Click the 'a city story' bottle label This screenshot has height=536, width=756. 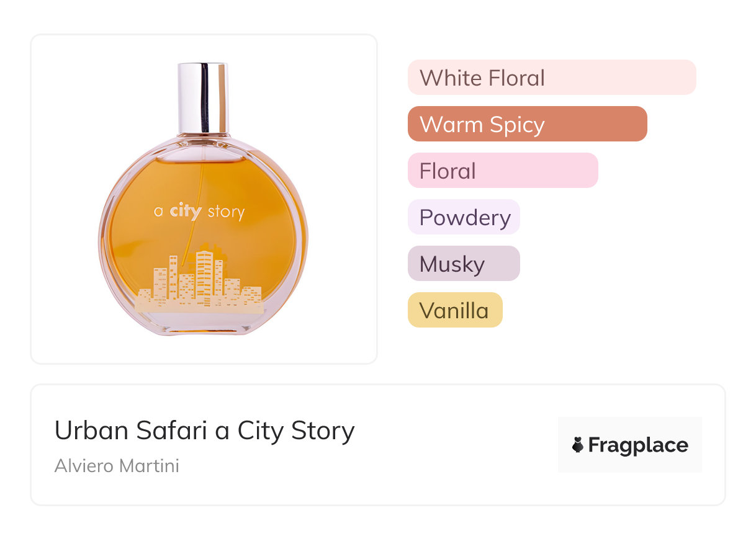pyautogui.click(x=199, y=212)
